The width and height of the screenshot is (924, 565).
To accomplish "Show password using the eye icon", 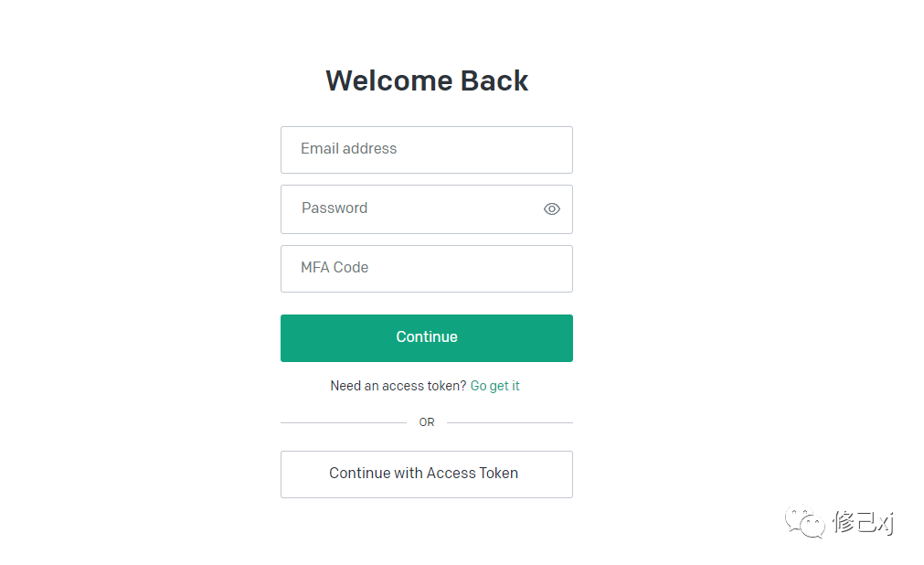I will click(552, 208).
